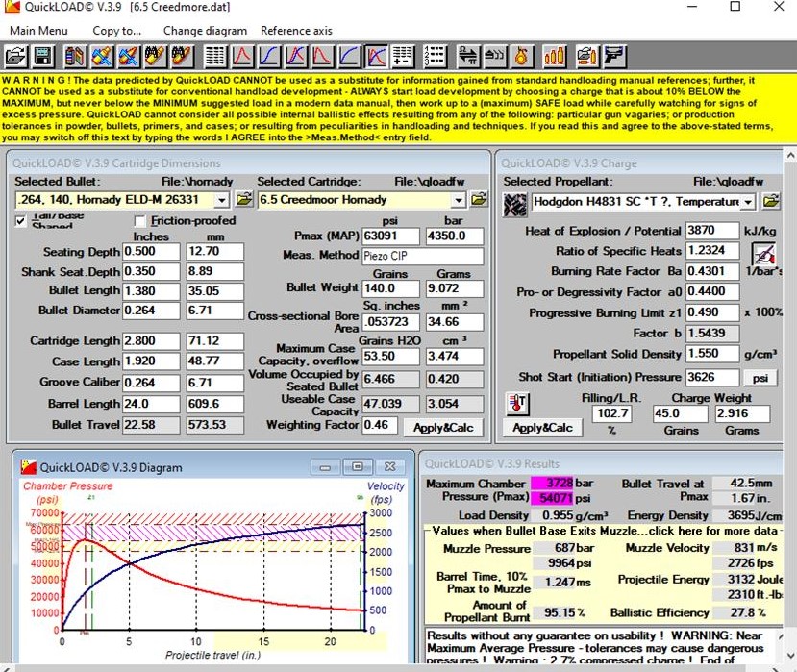
Task: Click the thermometer temperature icon beside Apply&Calc
Action: click(517, 404)
